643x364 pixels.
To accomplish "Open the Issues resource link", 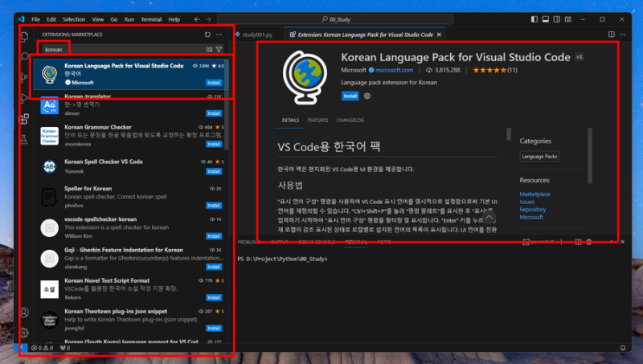I will 527,202.
